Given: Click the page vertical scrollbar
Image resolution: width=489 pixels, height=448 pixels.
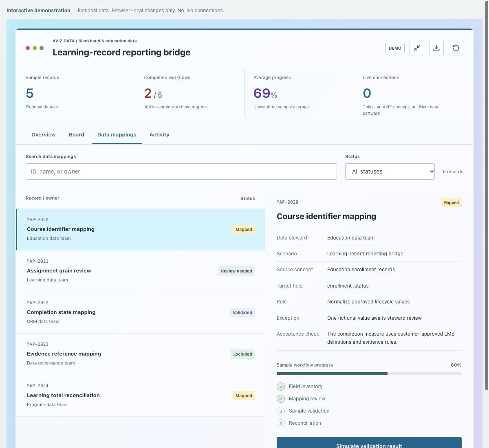Looking at the screenshot, I should pos(487,195).
